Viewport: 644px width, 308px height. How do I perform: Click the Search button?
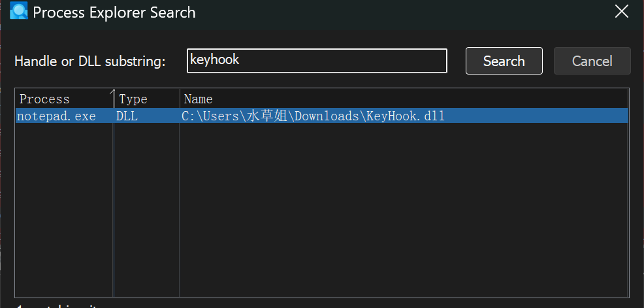point(504,61)
